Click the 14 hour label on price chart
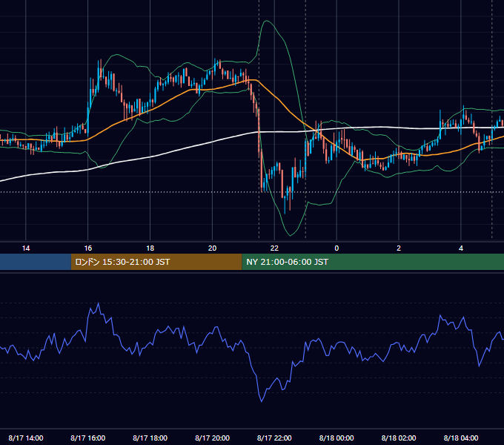Image resolution: width=504 pixels, height=445 pixels. tap(26, 248)
